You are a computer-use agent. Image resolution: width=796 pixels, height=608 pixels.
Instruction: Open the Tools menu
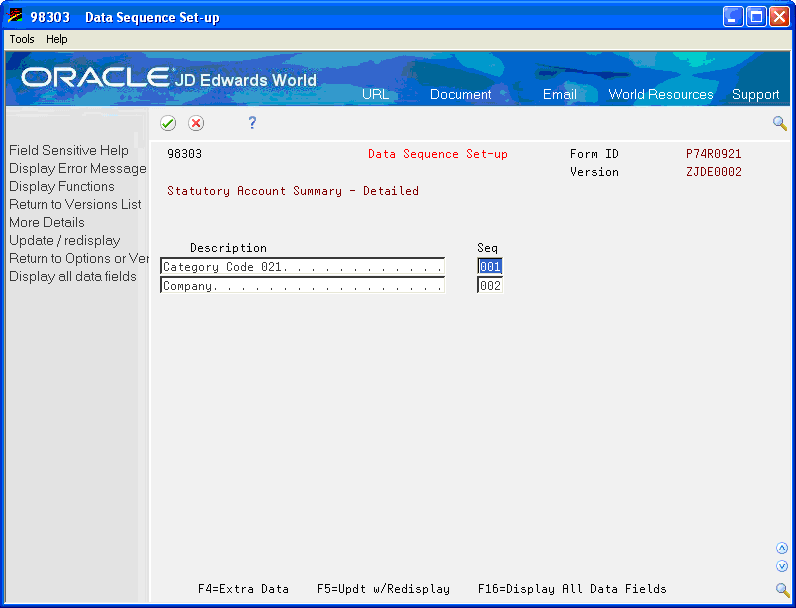point(22,39)
